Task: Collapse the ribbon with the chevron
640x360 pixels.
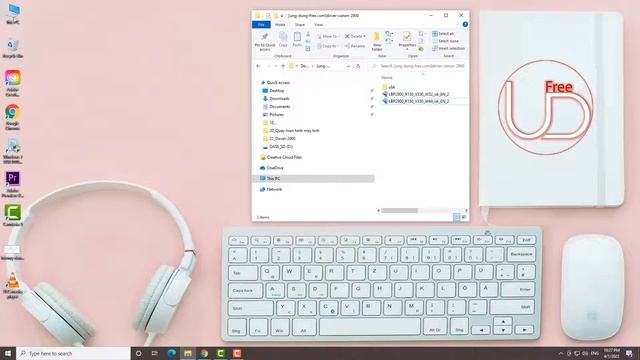Action: [x=458, y=24]
